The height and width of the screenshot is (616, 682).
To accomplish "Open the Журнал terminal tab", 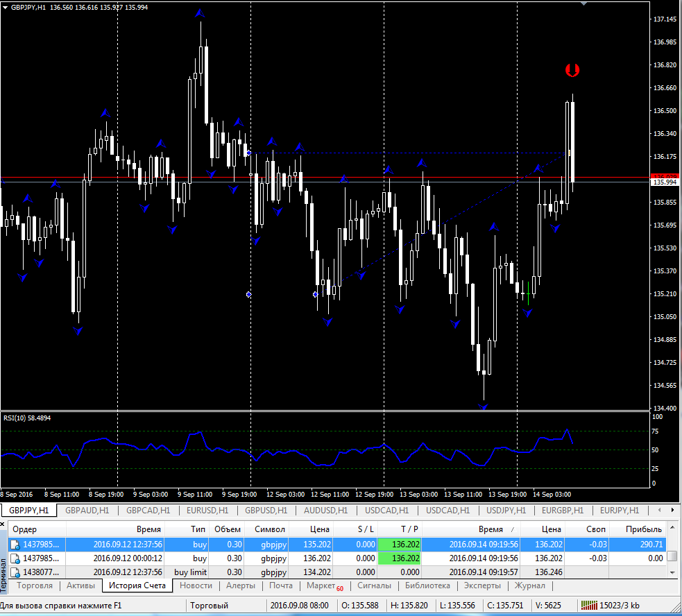I will [x=530, y=585].
